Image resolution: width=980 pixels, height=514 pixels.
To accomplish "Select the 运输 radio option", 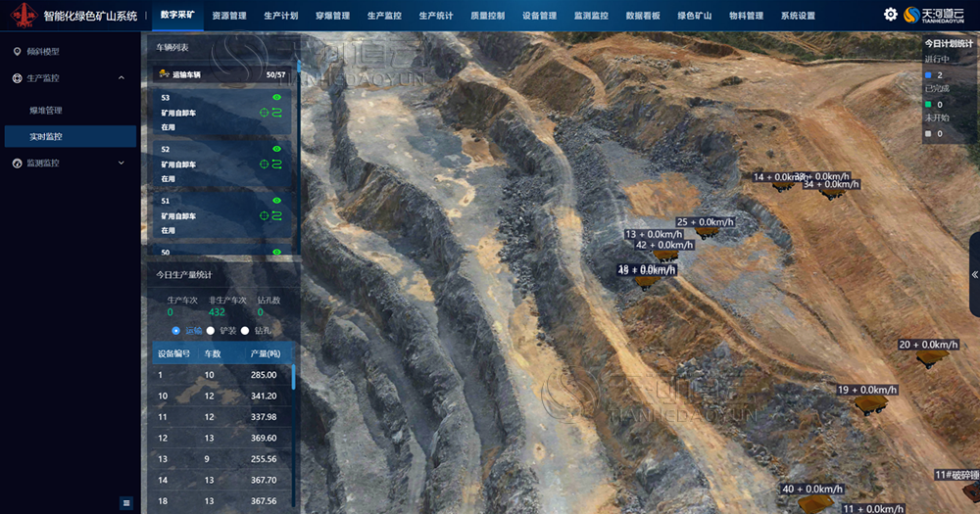I will coord(175,330).
